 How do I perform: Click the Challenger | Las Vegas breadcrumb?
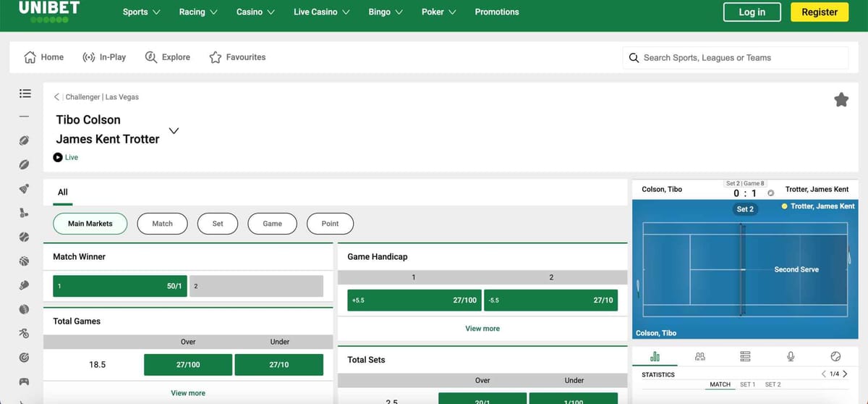[x=102, y=97]
